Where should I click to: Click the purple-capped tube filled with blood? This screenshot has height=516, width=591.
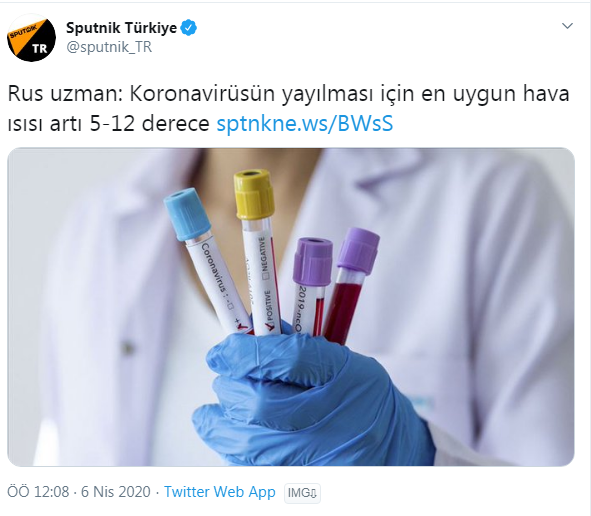coord(351,286)
